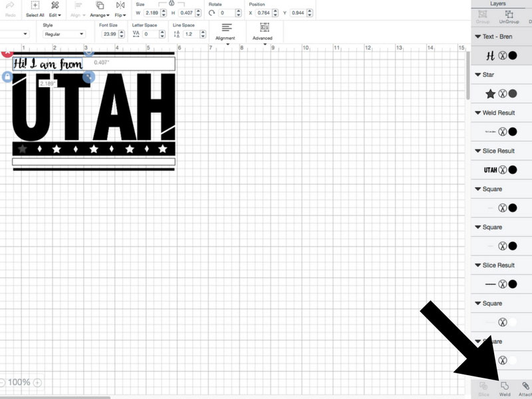
Task: Click the Letter Space input field
Action: [x=150, y=34]
